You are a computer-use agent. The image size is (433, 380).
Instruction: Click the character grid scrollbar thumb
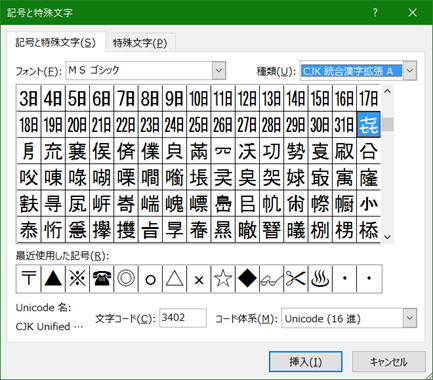point(387,124)
